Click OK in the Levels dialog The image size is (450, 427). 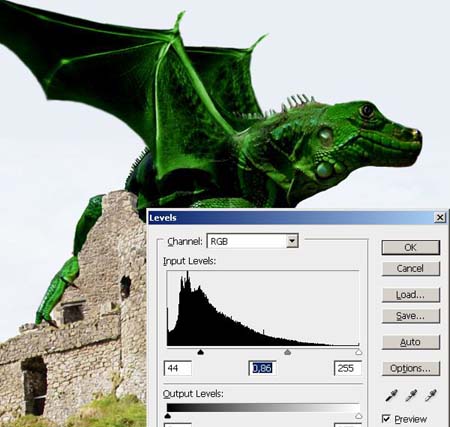pos(411,248)
